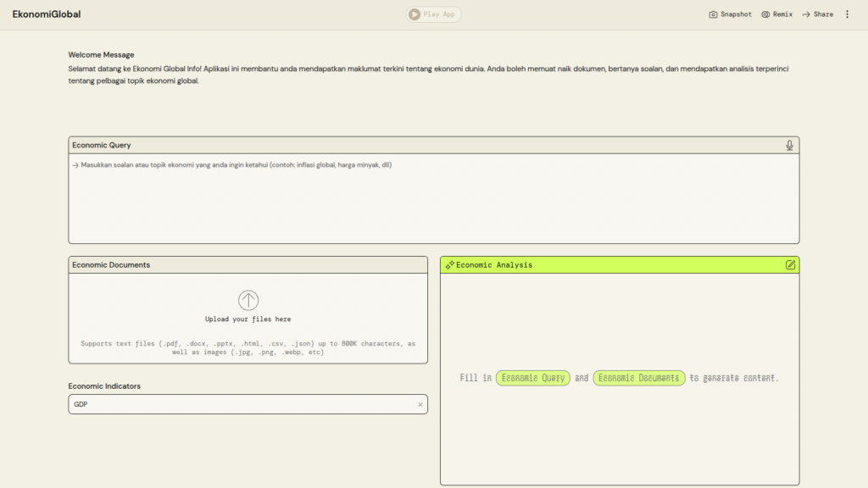868x488 pixels.
Task: Take a Snapshot using the camera icon
Action: [x=714, y=14]
